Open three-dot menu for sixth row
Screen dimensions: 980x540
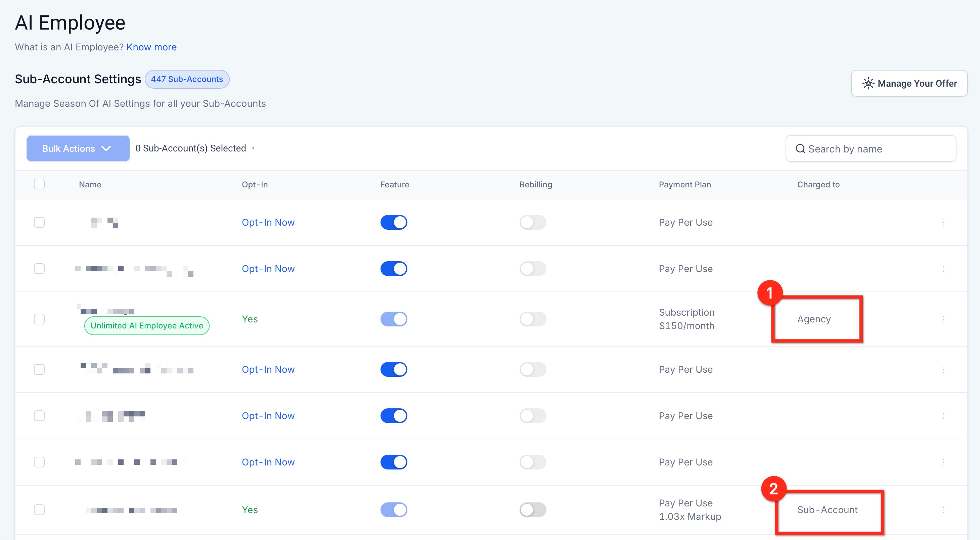click(x=943, y=462)
